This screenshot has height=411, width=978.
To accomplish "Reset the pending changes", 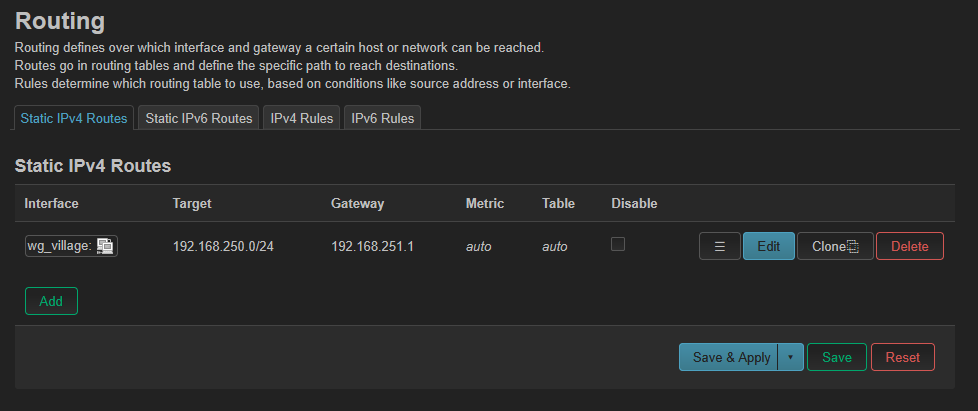I will 903,357.
